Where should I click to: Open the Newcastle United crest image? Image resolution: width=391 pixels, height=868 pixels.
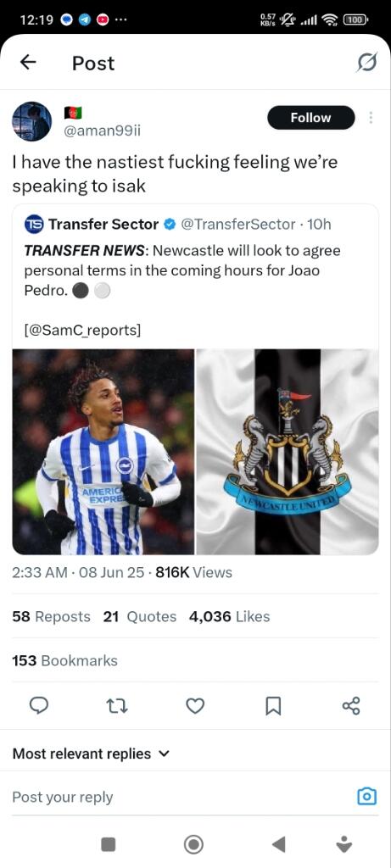(x=288, y=452)
